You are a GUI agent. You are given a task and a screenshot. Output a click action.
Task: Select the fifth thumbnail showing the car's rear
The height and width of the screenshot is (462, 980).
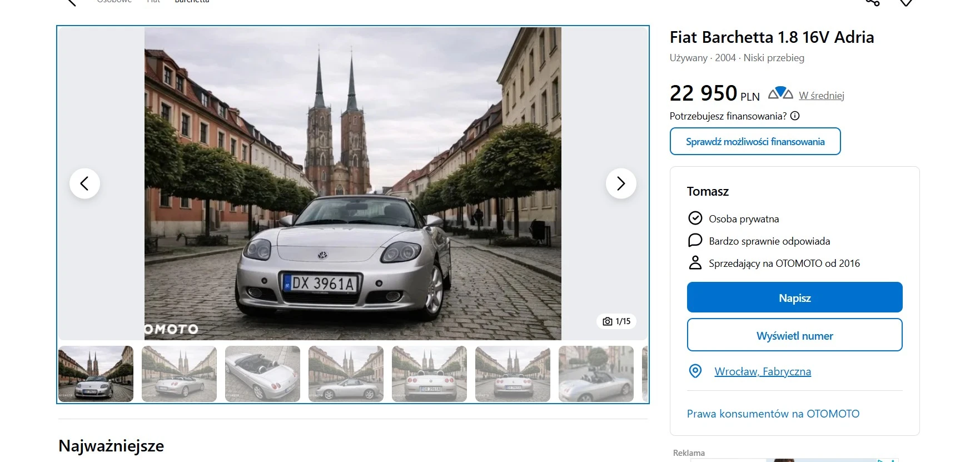(x=429, y=374)
